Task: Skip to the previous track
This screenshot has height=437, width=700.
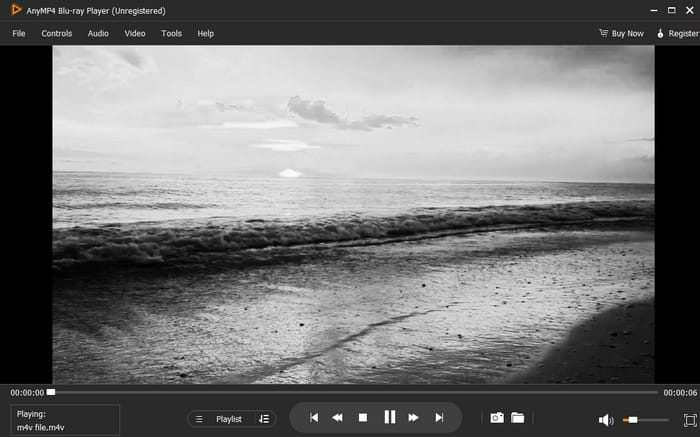Action: coord(314,418)
